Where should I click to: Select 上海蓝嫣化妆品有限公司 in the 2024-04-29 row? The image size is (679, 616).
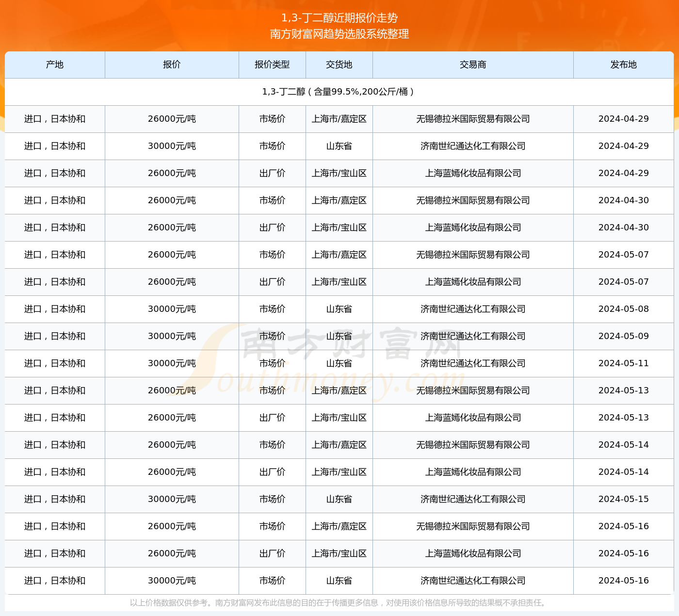click(x=473, y=173)
